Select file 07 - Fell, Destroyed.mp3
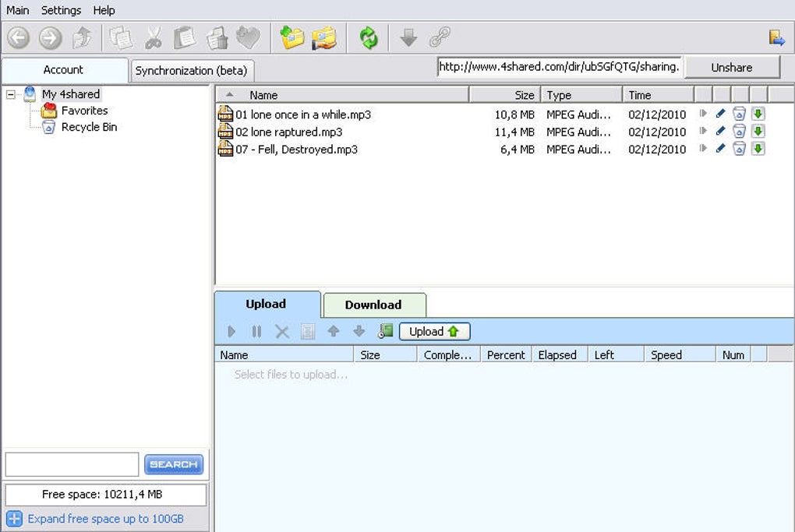The image size is (795, 532). click(x=297, y=150)
